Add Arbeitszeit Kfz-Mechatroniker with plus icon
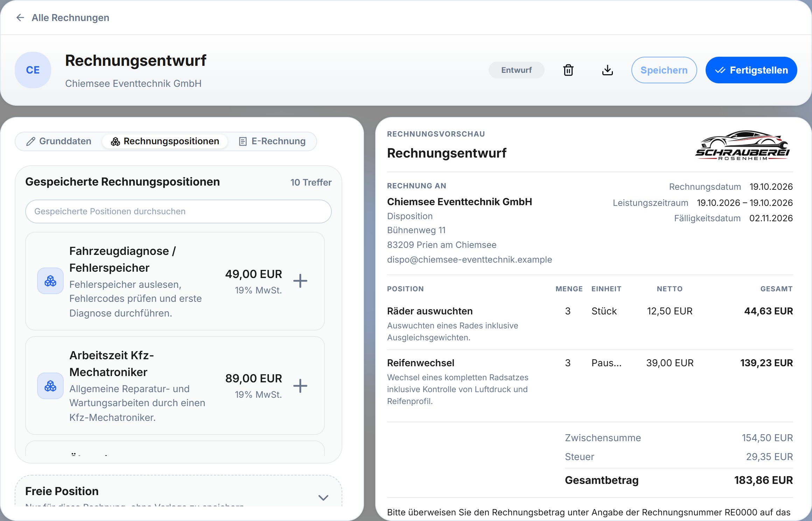The width and height of the screenshot is (812, 521). (300, 386)
